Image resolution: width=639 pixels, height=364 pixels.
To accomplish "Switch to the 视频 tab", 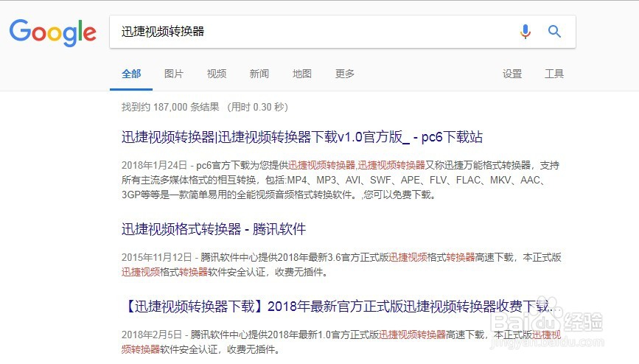I will 217,74.
